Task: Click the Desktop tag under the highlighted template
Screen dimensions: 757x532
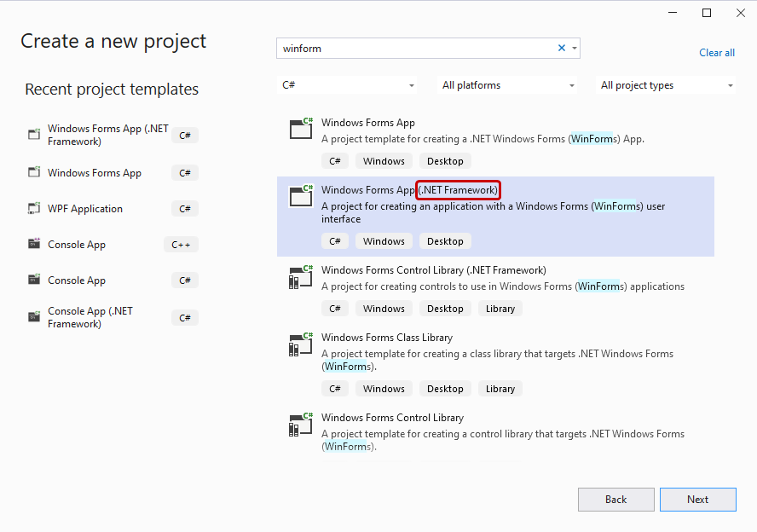Action: [x=445, y=240]
